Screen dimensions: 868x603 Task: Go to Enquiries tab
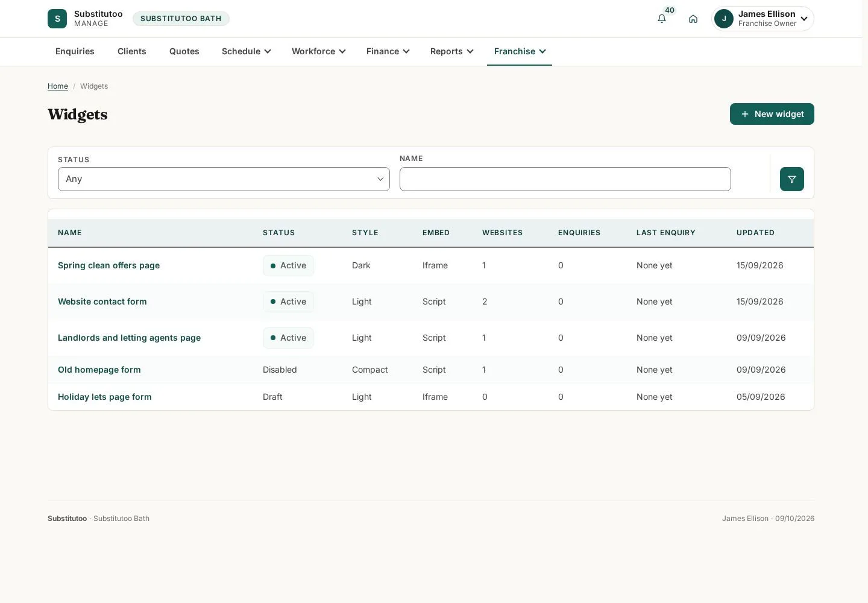pyautogui.click(x=75, y=51)
